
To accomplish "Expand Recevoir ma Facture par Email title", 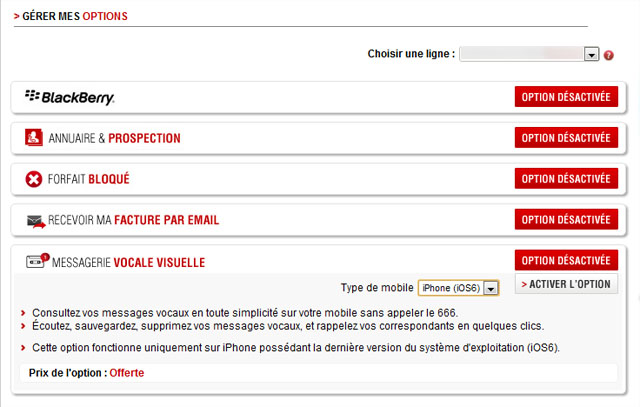I will tap(133, 221).
